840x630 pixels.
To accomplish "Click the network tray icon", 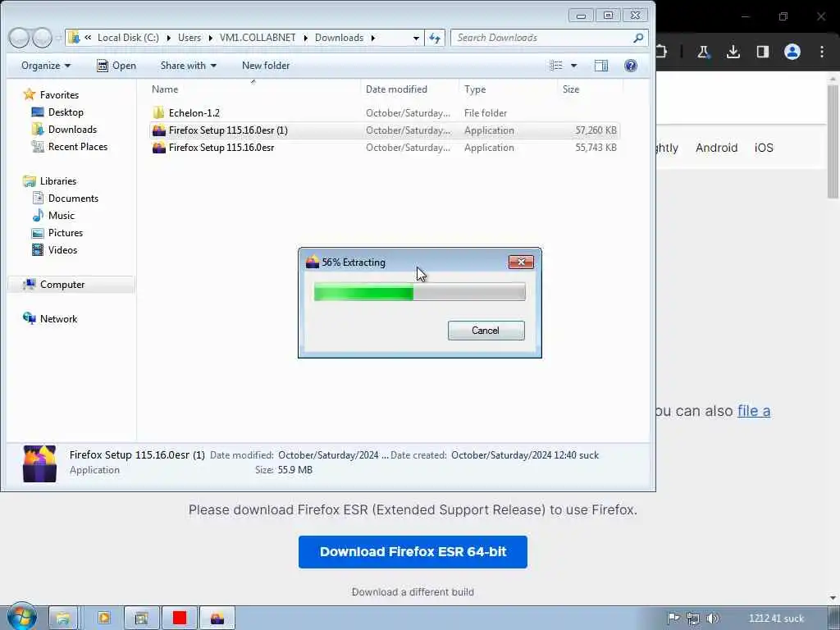I will point(692,619).
